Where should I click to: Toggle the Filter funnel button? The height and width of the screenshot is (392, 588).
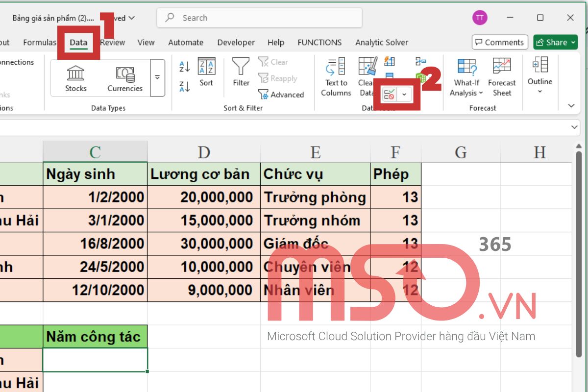click(241, 73)
